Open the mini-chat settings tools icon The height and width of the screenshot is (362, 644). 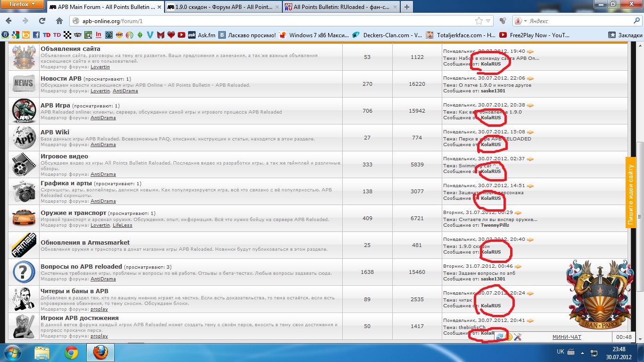(x=518, y=337)
